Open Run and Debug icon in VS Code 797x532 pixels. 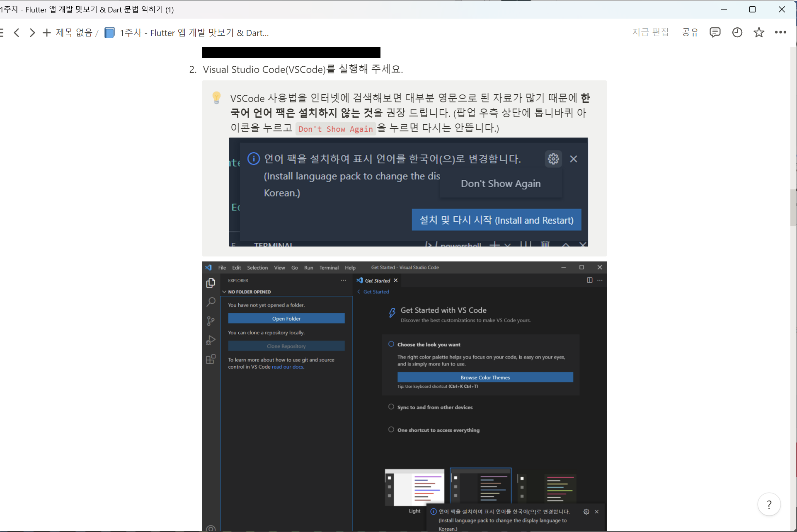tap(211, 340)
